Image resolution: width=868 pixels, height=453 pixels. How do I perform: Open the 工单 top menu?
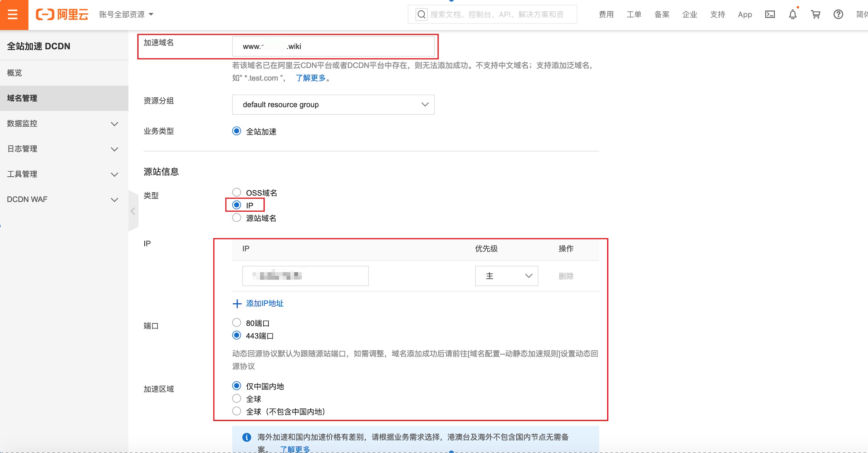634,15
